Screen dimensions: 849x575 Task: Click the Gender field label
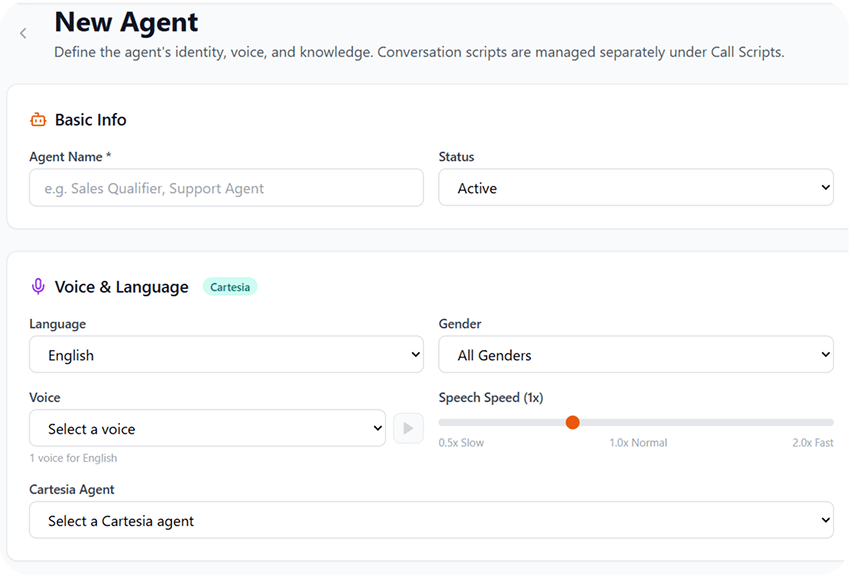click(460, 324)
